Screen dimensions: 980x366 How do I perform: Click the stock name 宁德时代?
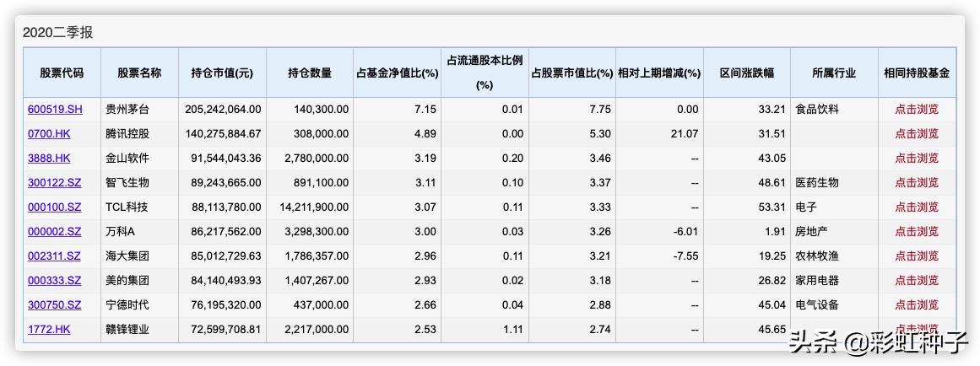coord(127,304)
